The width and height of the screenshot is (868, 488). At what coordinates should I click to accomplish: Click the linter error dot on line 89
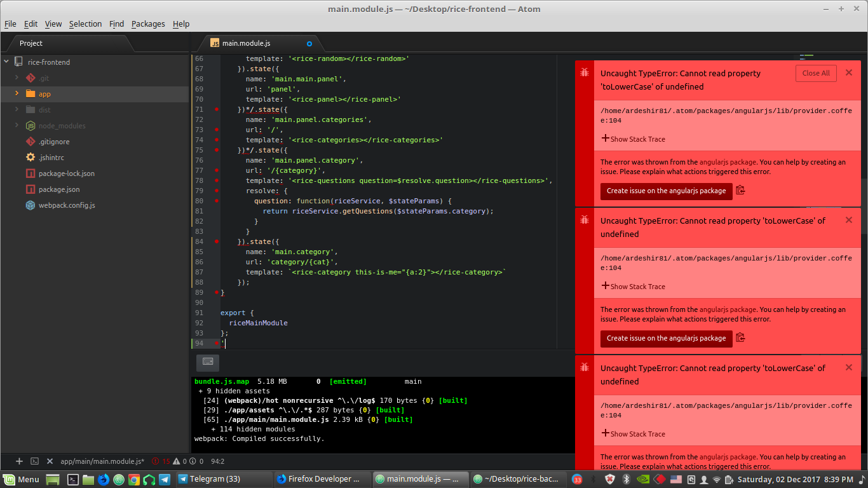[x=217, y=292]
